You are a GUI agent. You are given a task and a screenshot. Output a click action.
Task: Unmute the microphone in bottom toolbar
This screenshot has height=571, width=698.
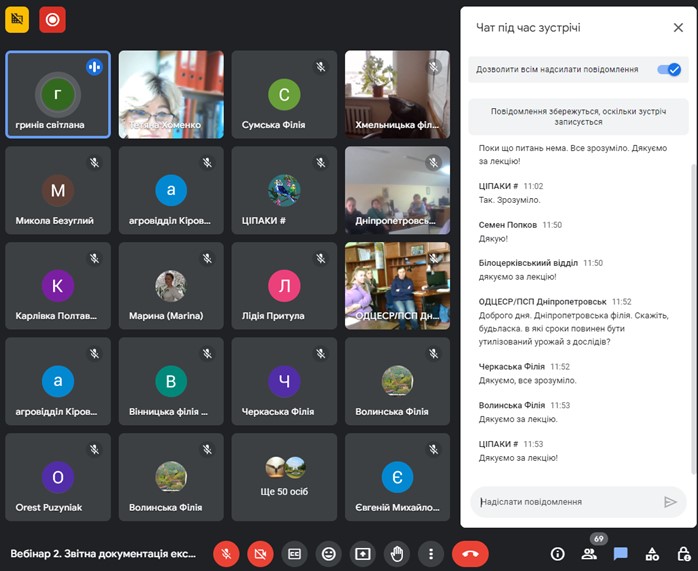[227, 553]
